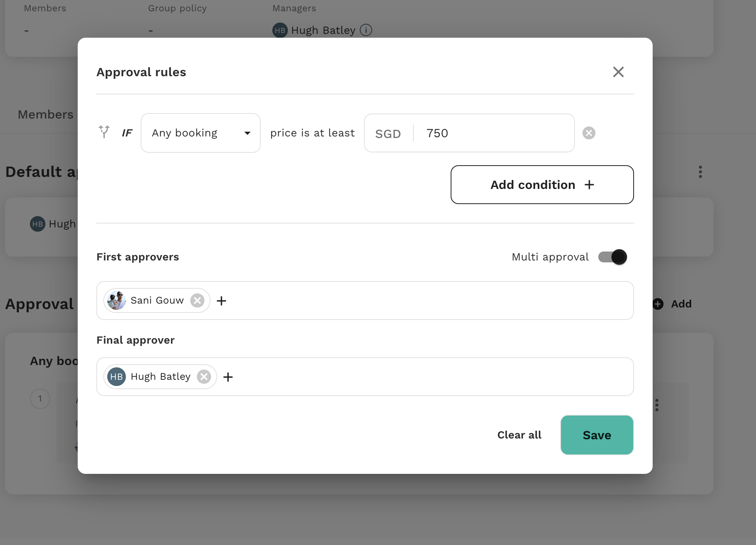Click Sani Gouw's profile photo
This screenshot has height=545, width=756.
click(x=117, y=300)
